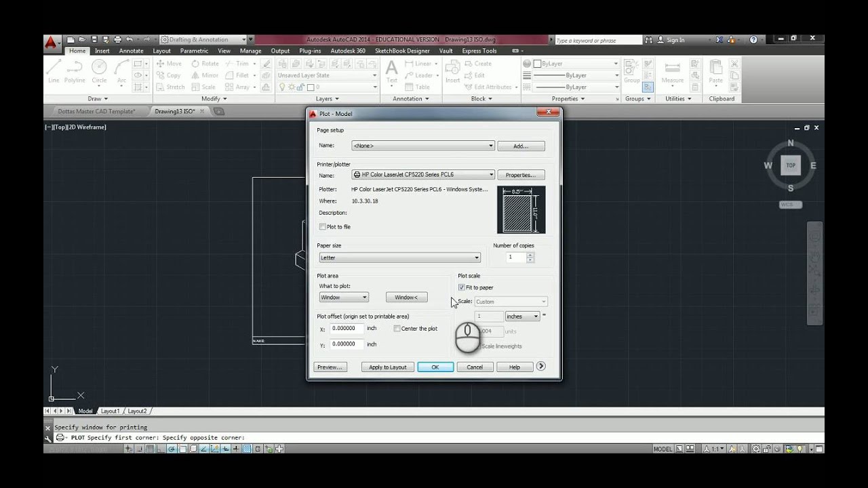Switch to the Output ribbon tab

click(280, 51)
